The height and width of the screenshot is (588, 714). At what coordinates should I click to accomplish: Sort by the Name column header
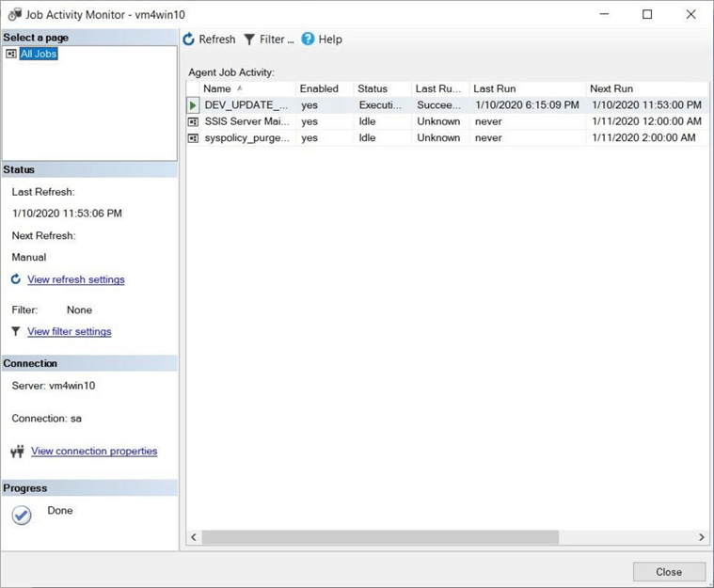coord(217,88)
